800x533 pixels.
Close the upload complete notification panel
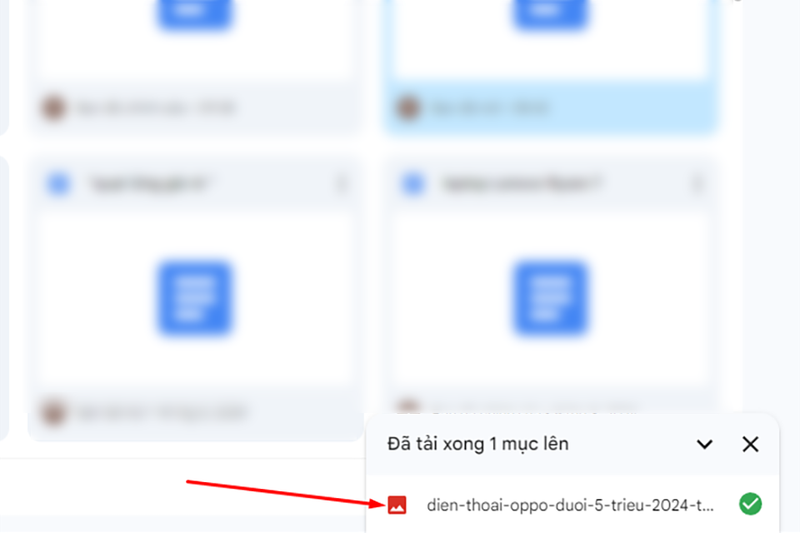(x=750, y=444)
